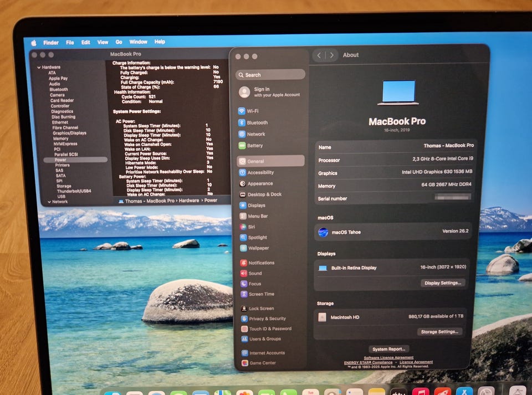Open Touch ID & Password settings

click(x=267, y=329)
